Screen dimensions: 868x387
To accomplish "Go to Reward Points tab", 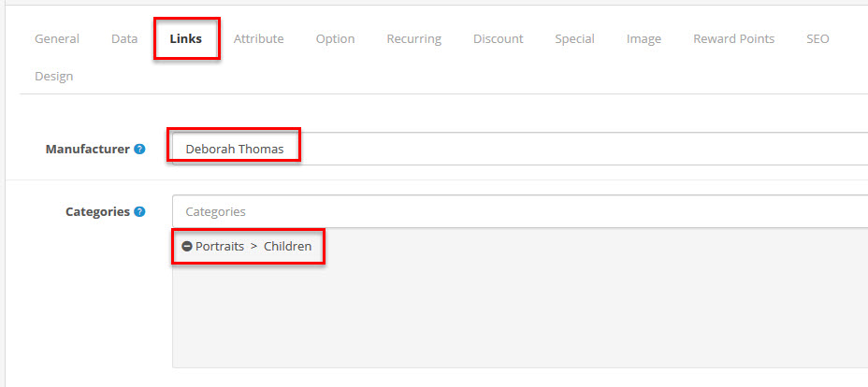I will pyautogui.click(x=733, y=39).
